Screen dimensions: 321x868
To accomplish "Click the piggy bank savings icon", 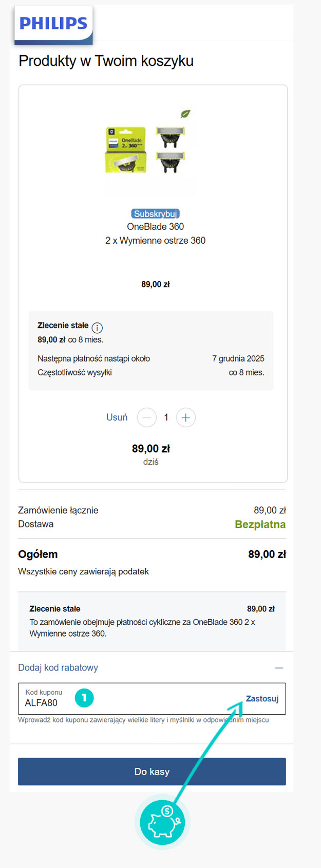I will coord(162,821).
